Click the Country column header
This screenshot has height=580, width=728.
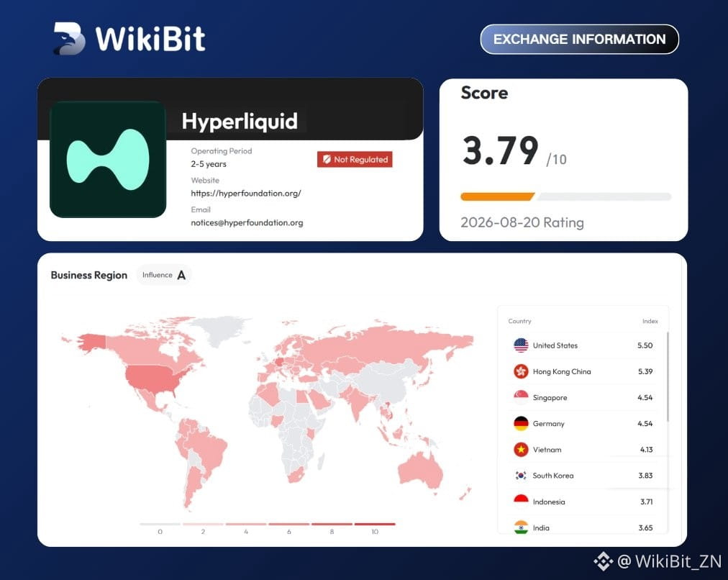click(519, 321)
